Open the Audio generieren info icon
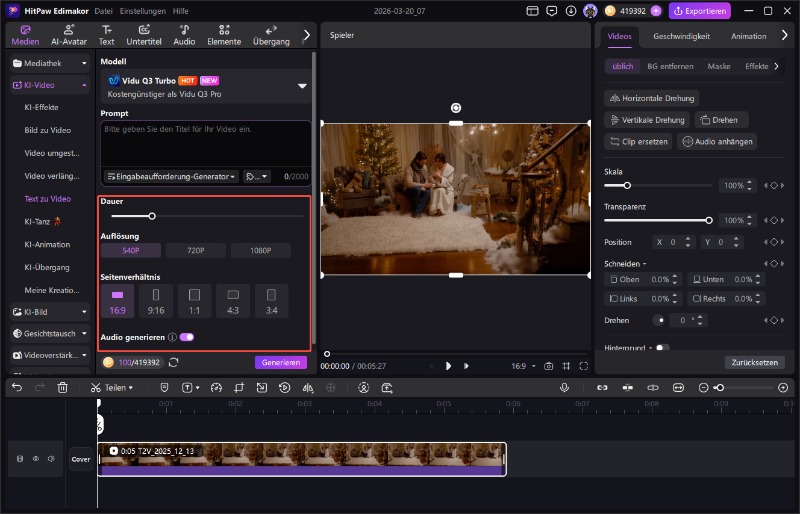This screenshot has width=800, height=514. point(172,337)
